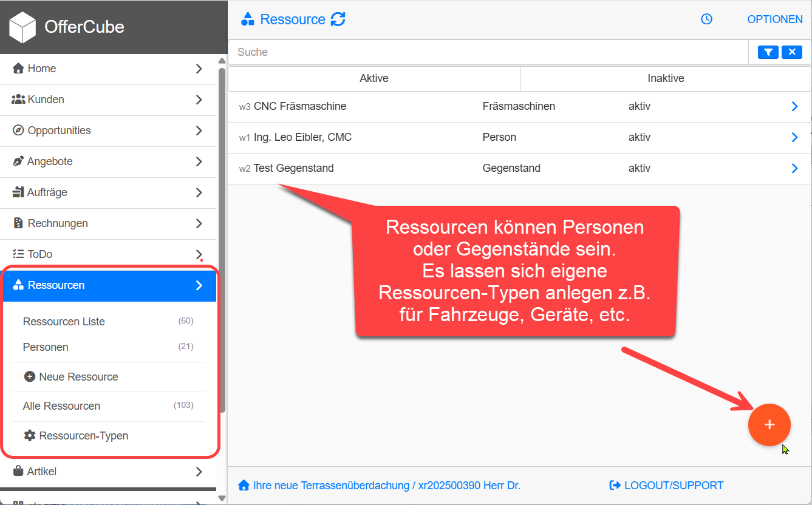Clear search with the blue X button
Screen dimensions: 812x505
792,52
